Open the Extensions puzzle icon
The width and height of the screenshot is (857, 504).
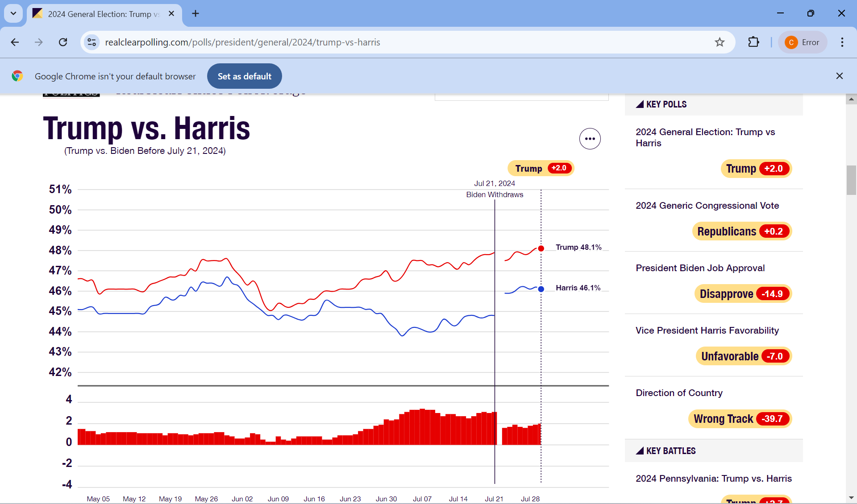[753, 42]
